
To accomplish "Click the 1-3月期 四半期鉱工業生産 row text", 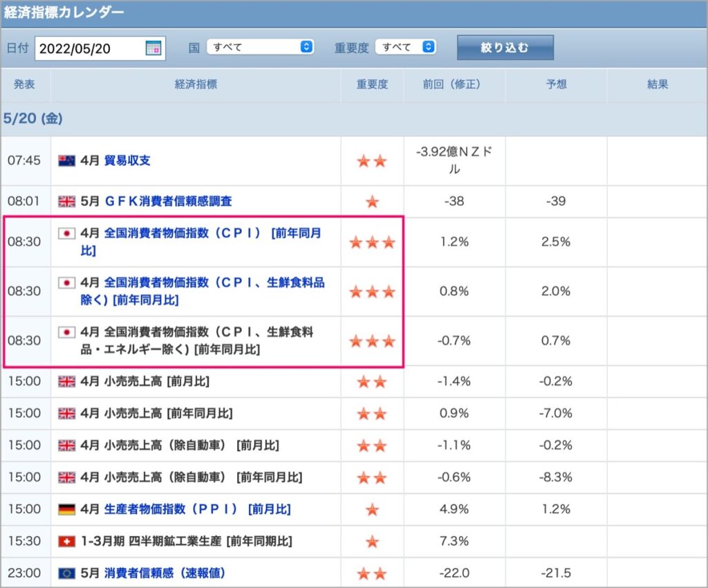I will [x=187, y=540].
